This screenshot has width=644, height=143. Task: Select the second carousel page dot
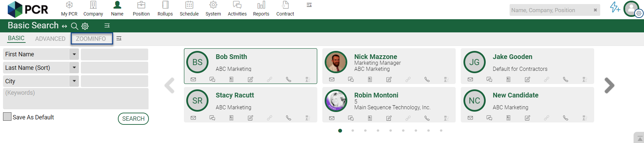coord(353,131)
